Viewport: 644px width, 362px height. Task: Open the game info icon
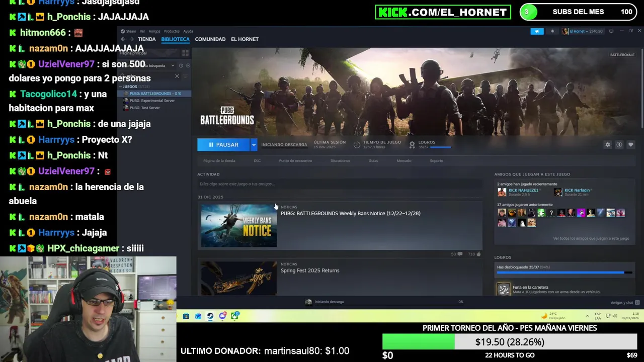tap(619, 145)
